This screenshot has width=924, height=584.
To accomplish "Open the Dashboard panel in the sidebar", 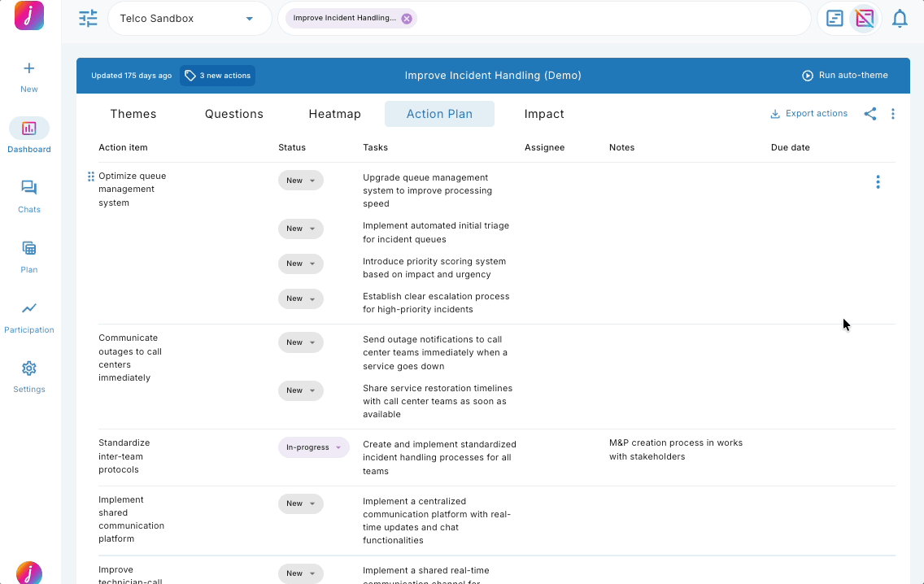I will tap(28, 134).
